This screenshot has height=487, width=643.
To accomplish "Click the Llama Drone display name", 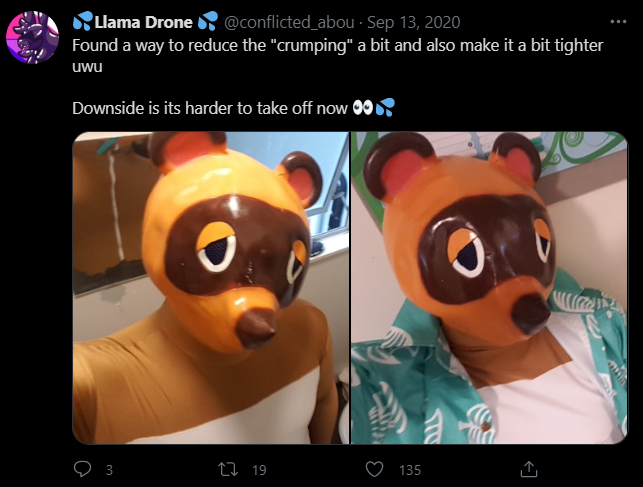I will (x=143, y=22).
